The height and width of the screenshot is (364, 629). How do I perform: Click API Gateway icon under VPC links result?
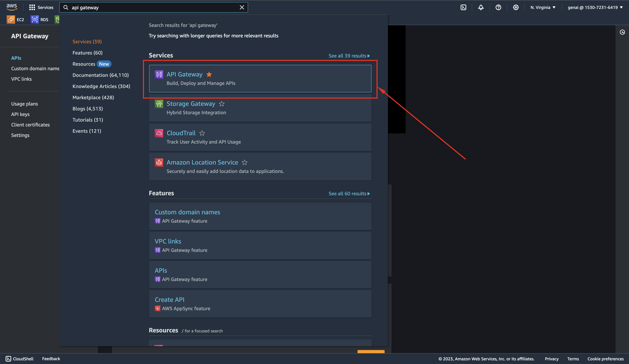(157, 250)
